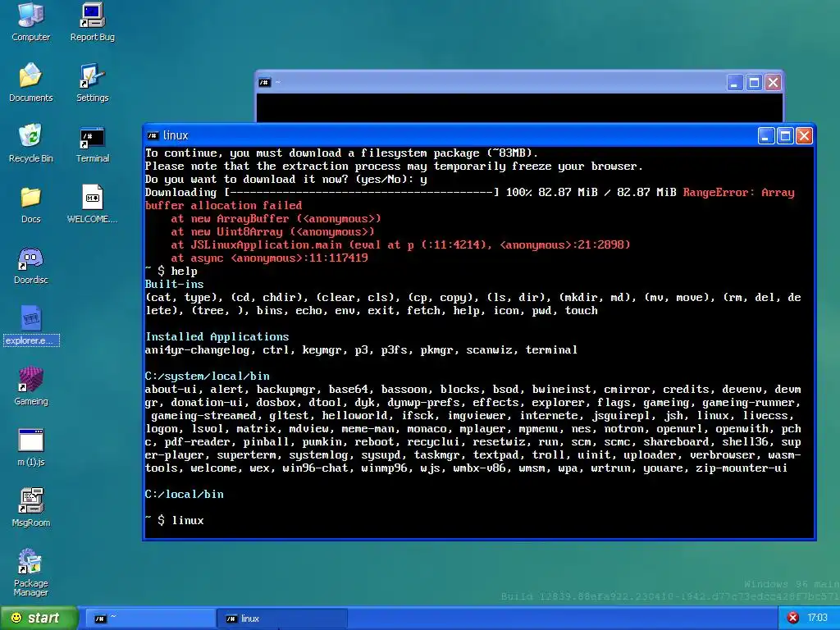Open the Docs folder icon
The image size is (840, 630).
[x=30, y=203]
